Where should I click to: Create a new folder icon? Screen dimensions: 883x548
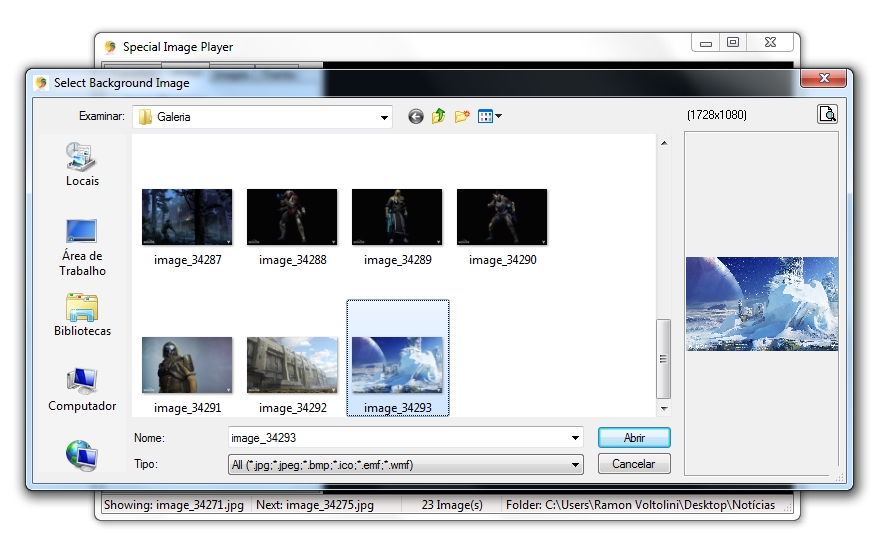click(462, 116)
